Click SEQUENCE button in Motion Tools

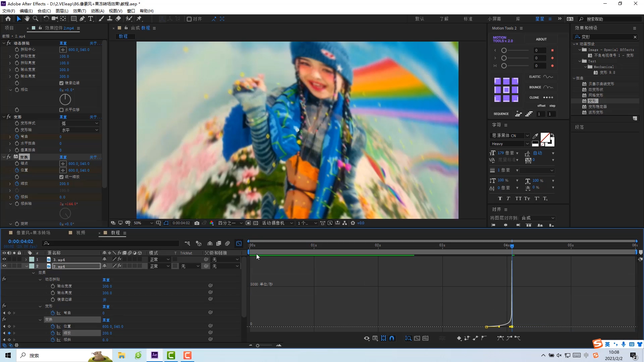pyautogui.click(x=501, y=114)
